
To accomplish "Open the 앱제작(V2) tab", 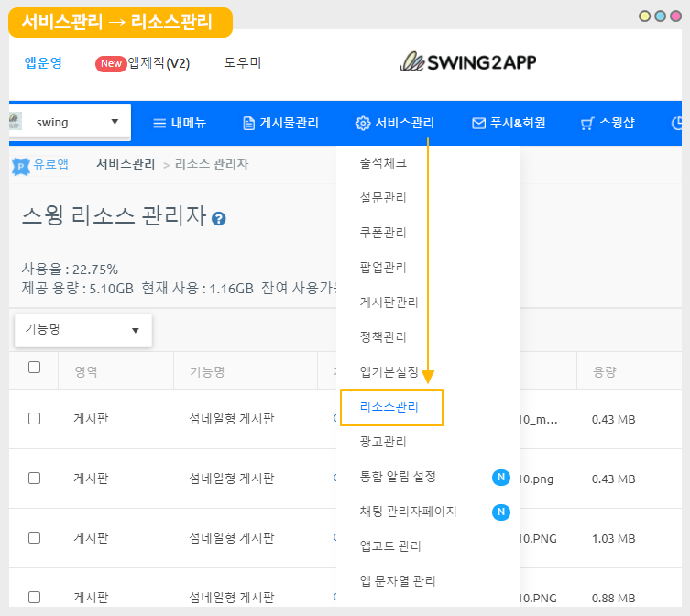I will pyautogui.click(x=158, y=63).
